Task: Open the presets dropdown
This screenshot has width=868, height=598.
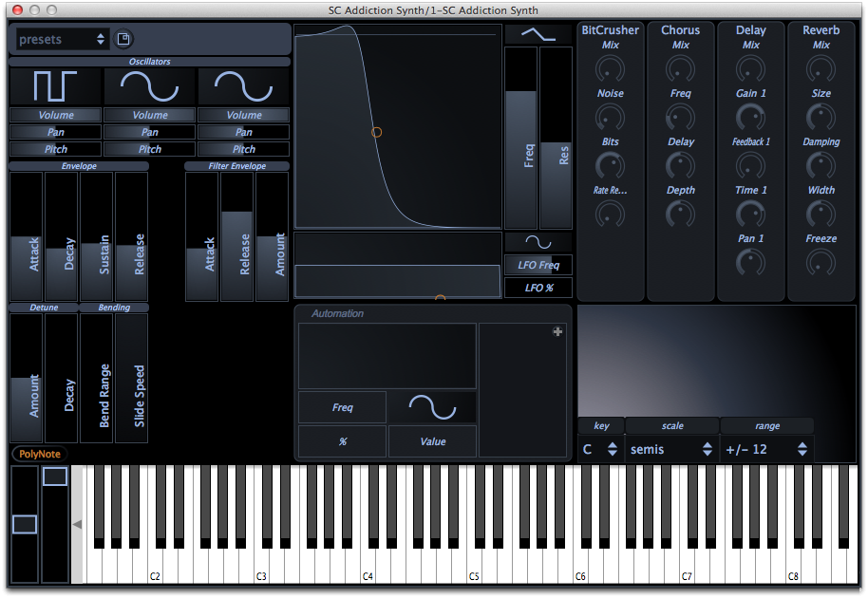Action: (62, 39)
